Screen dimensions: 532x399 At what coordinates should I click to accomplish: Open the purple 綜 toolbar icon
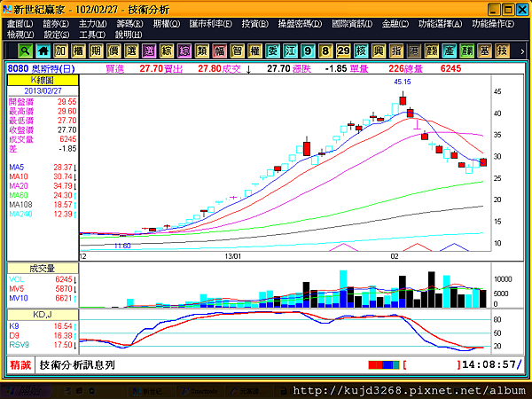[x=184, y=51]
